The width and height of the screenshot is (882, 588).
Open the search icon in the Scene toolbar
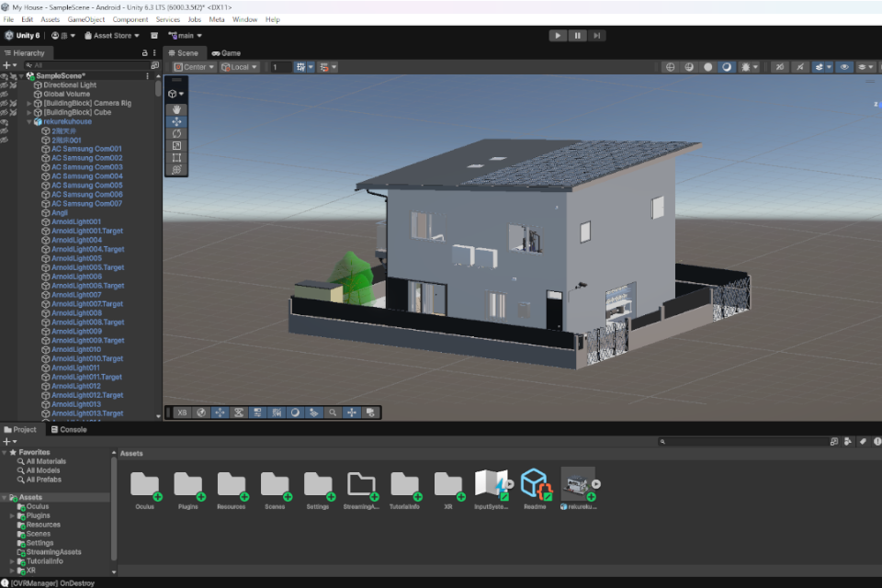(x=333, y=413)
